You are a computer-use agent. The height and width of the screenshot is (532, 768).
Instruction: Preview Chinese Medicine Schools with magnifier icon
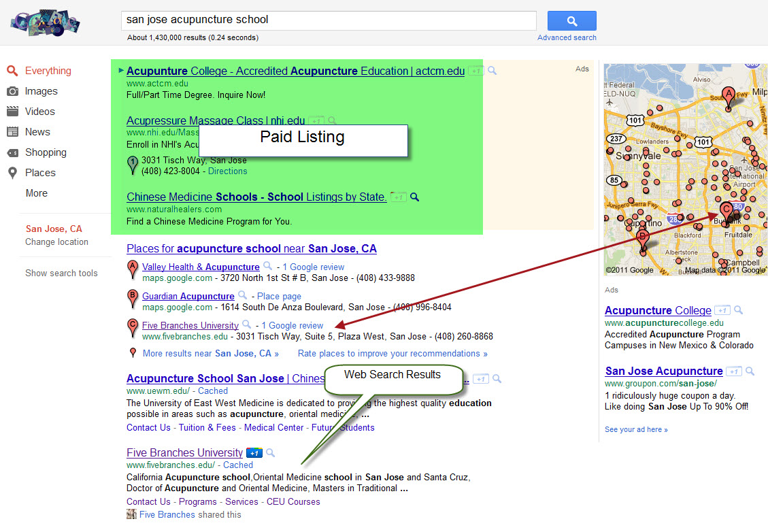coord(415,197)
